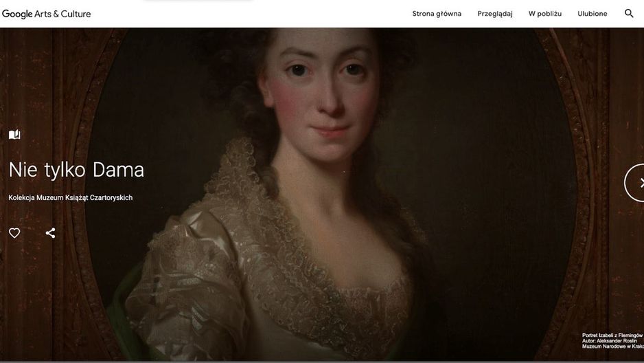Favorite this story with the heart icon

[14, 233]
